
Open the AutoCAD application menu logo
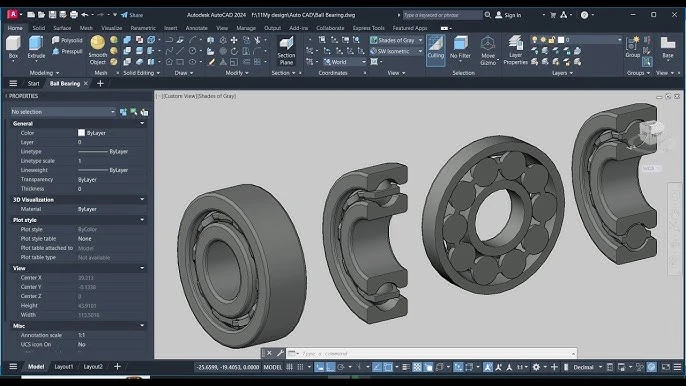click(x=13, y=14)
